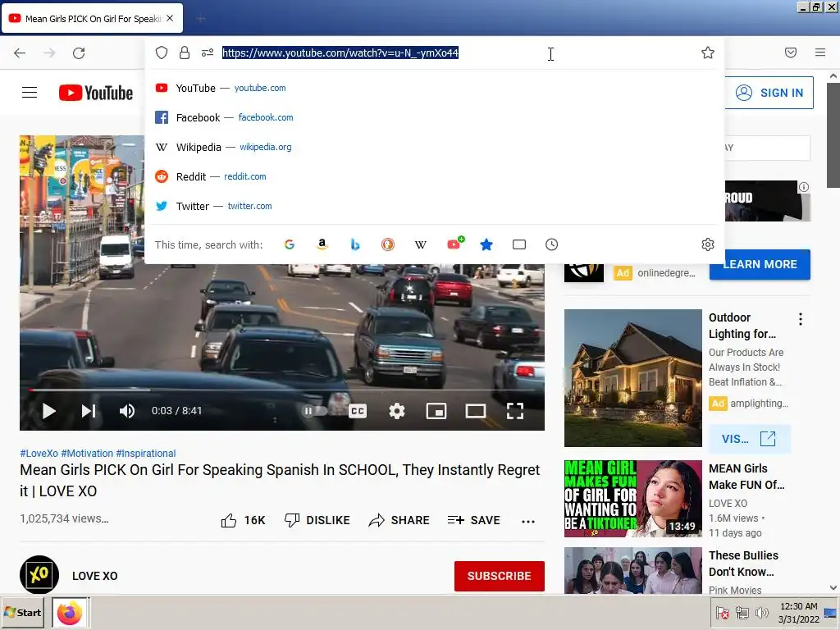This screenshot has width=840, height=630.
Task: Open the #Inspirational hashtag link
Action: 146,453
